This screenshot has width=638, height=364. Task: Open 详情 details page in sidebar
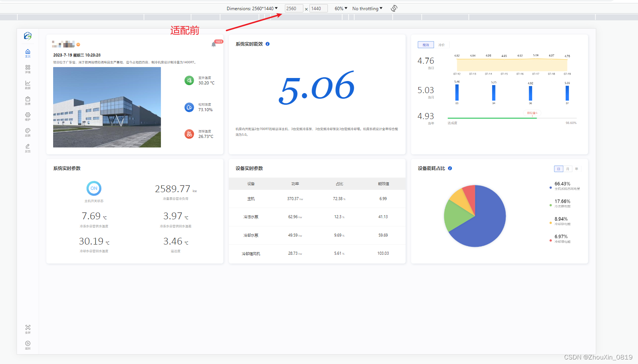tap(28, 69)
